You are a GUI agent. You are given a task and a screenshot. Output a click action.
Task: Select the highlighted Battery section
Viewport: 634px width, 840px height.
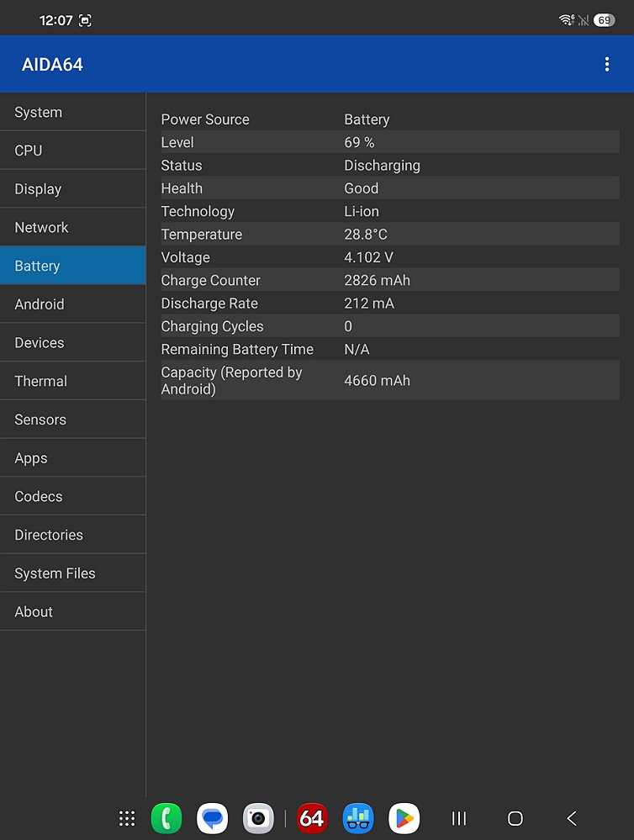(x=73, y=266)
